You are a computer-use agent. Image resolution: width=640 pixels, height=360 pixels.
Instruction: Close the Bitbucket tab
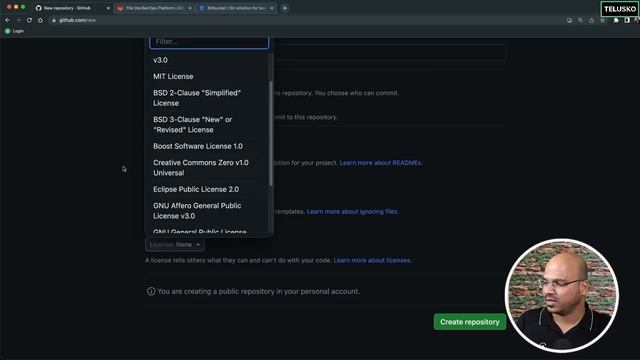(272, 8)
